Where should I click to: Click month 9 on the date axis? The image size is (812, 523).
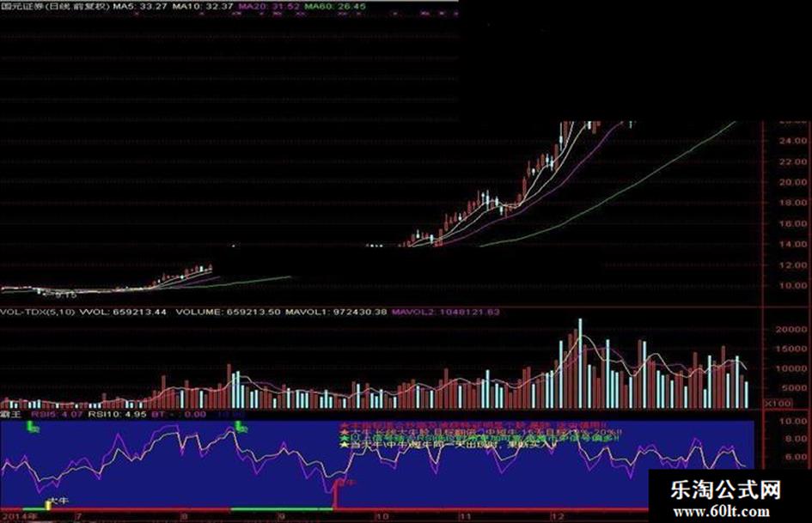coord(280,517)
